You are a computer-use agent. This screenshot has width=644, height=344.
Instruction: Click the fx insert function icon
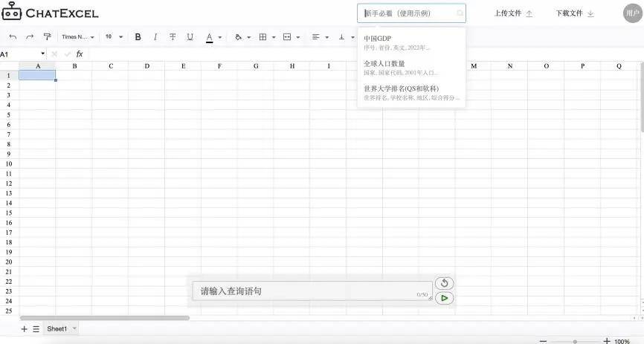point(80,53)
